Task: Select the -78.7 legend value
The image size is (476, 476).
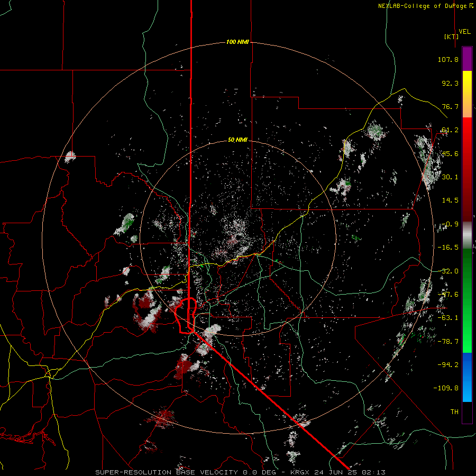Action: pos(448,342)
